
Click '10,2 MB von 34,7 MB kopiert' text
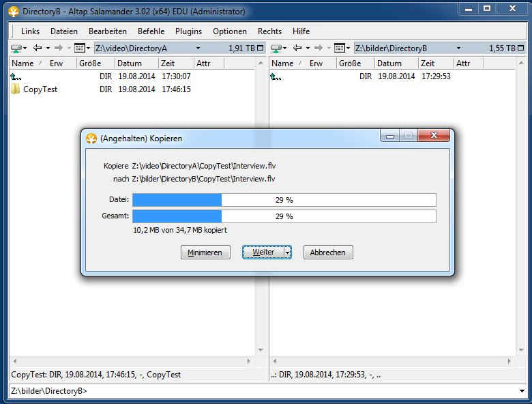point(180,230)
